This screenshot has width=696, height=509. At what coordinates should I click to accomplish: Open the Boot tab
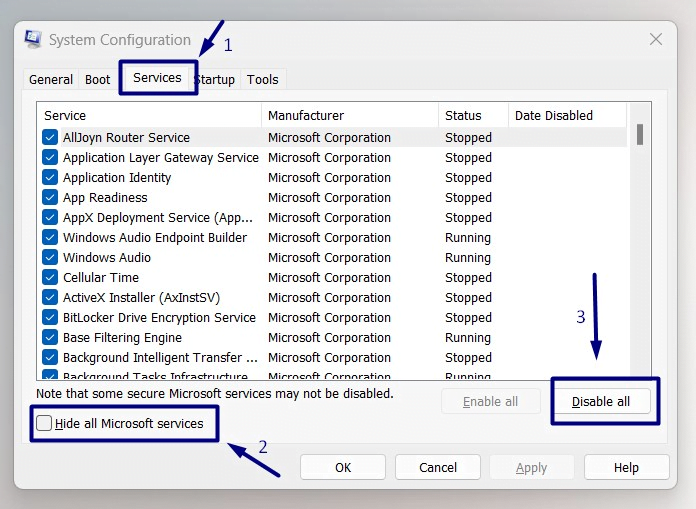click(98, 80)
